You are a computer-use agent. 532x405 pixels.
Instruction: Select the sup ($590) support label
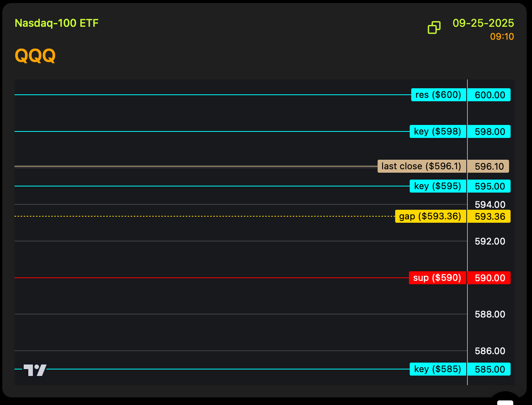[437, 278]
